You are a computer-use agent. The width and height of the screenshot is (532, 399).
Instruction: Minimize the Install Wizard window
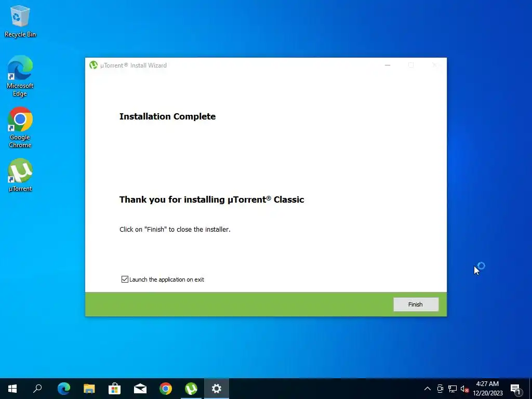[x=388, y=65]
